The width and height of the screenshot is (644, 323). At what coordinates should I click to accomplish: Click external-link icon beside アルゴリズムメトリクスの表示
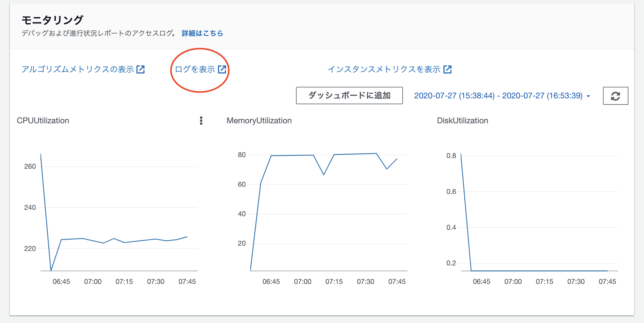(140, 69)
